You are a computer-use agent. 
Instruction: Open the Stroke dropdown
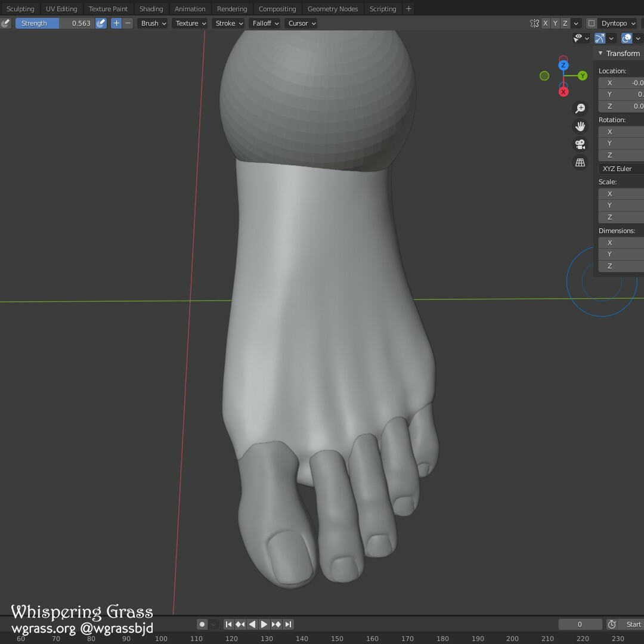229,23
